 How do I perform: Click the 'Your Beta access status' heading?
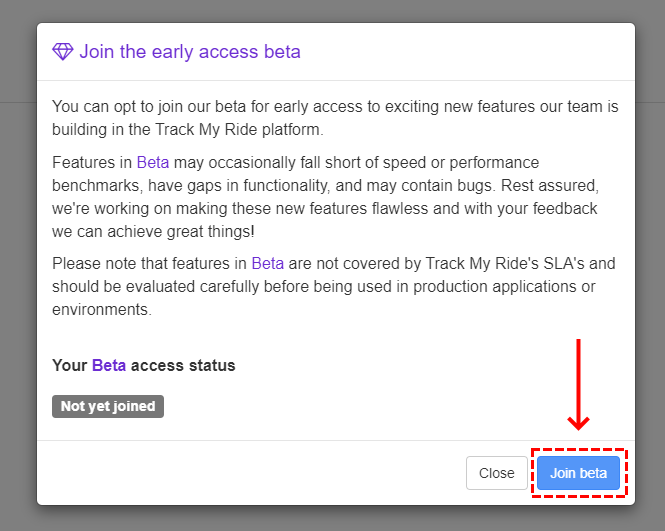[144, 365]
